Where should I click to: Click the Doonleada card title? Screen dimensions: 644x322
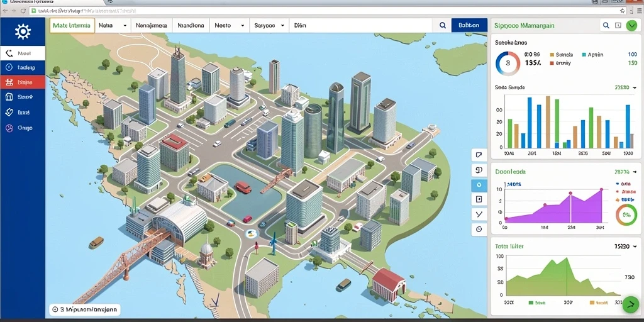point(510,172)
